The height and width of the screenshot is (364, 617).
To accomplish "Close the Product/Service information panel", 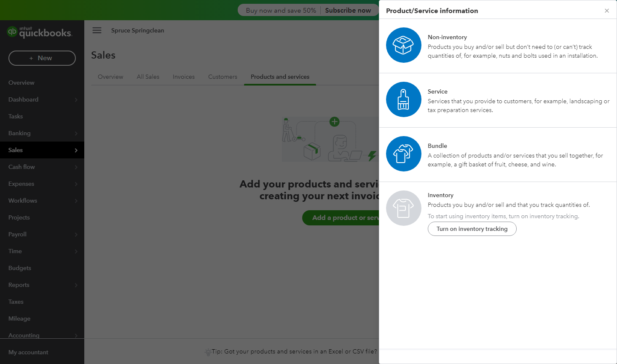I will (x=606, y=11).
